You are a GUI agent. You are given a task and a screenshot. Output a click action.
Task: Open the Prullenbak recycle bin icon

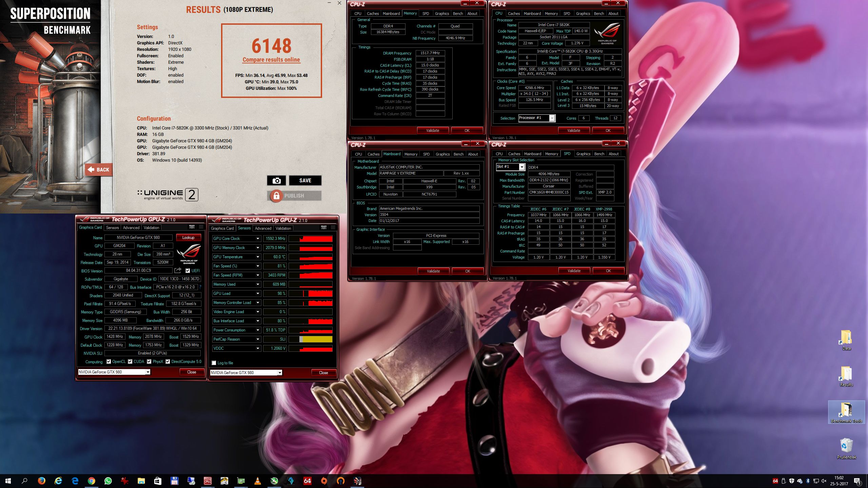[x=846, y=449]
